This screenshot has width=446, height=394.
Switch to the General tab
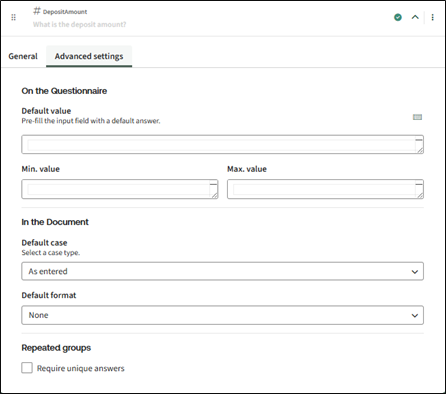[23, 56]
